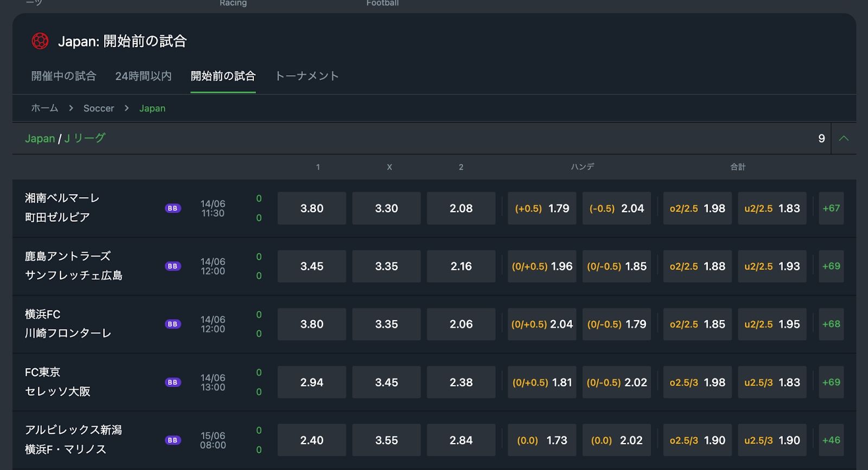Select handicap (0/-0.5) 1.79
Viewport: 868px width, 470px height.
(617, 324)
